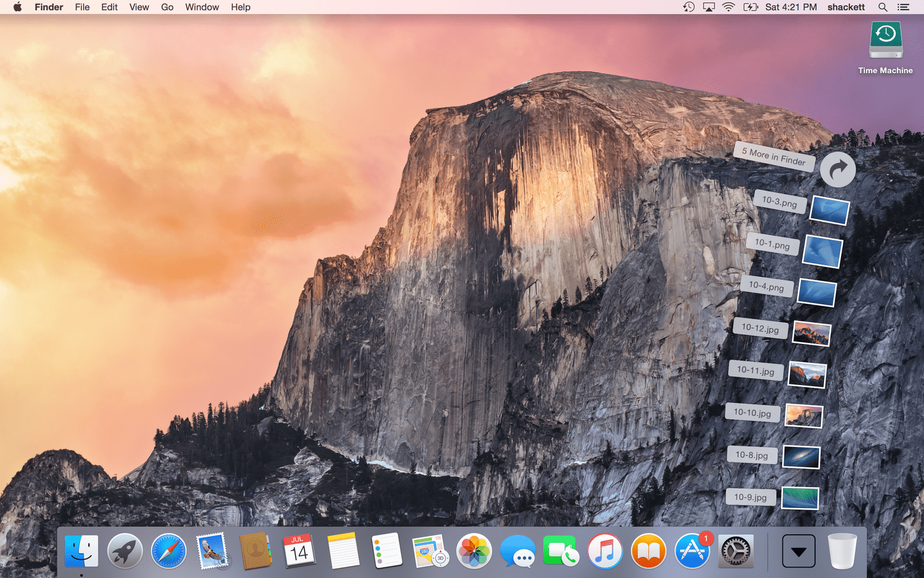This screenshot has height=578, width=924.
Task: Open the 10-10.jpg thumbnail in stack
Action: tap(804, 416)
